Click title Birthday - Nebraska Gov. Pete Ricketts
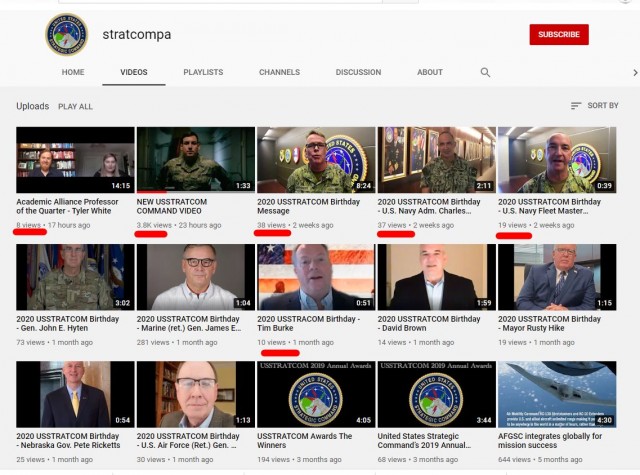 (68, 441)
